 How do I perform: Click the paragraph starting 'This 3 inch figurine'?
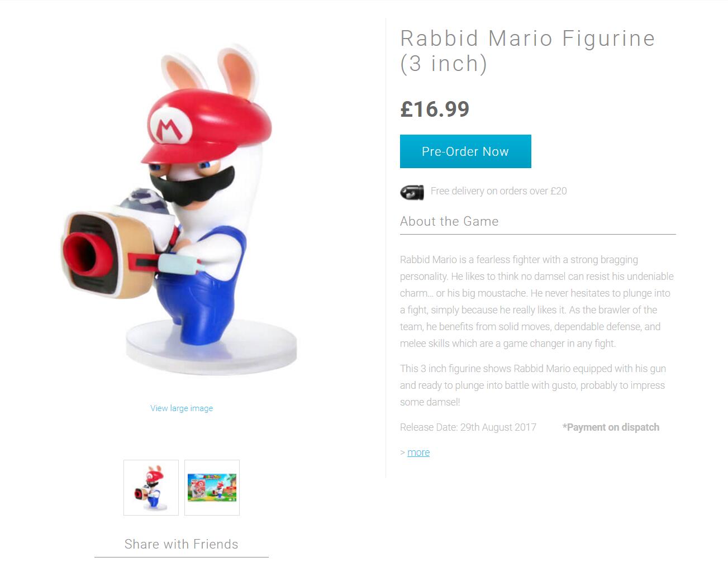coord(533,385)
